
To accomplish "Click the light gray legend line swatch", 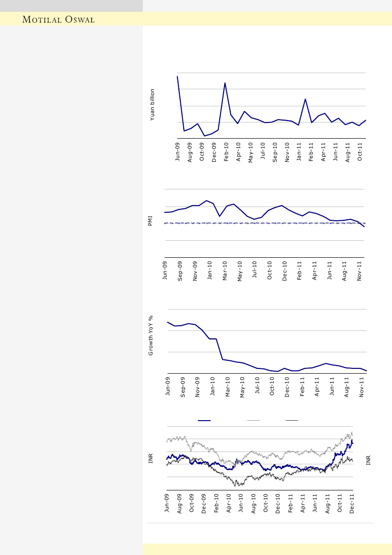I will [253, 421].
